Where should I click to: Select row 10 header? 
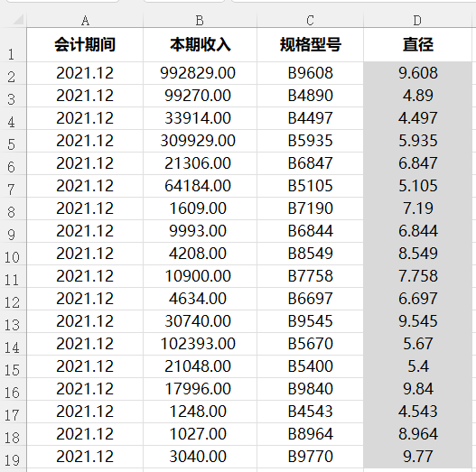pos(12,254)
